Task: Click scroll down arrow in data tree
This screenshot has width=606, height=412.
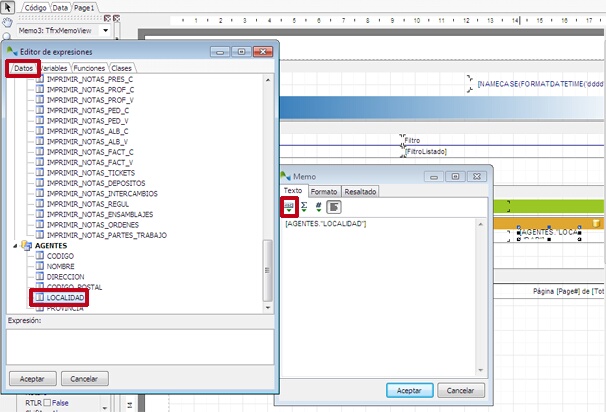Action: [268, 308]
